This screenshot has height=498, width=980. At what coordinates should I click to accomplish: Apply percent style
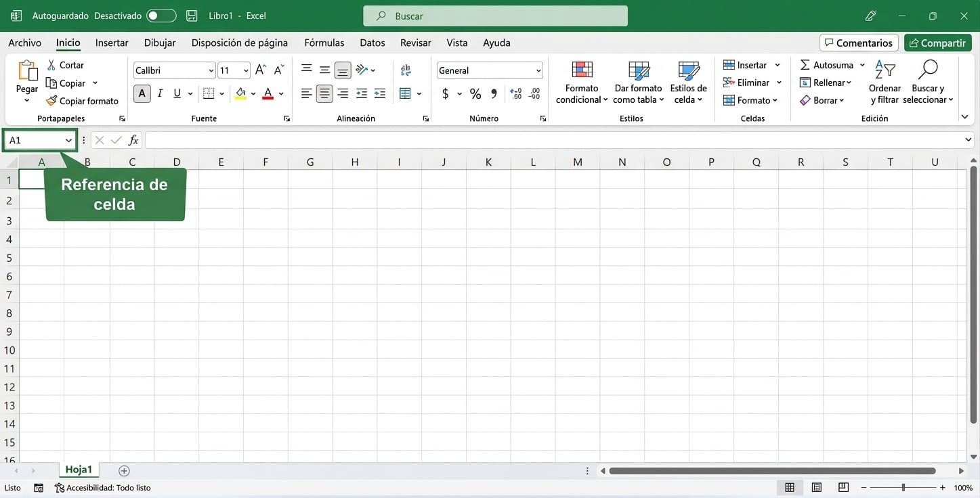(475, 93)
